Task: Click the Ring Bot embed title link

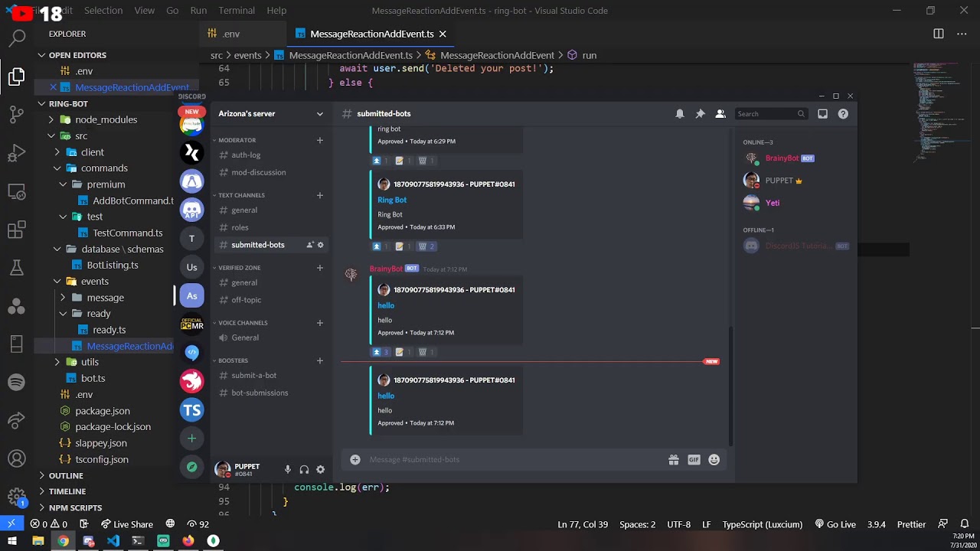Action: click(392, 200)
